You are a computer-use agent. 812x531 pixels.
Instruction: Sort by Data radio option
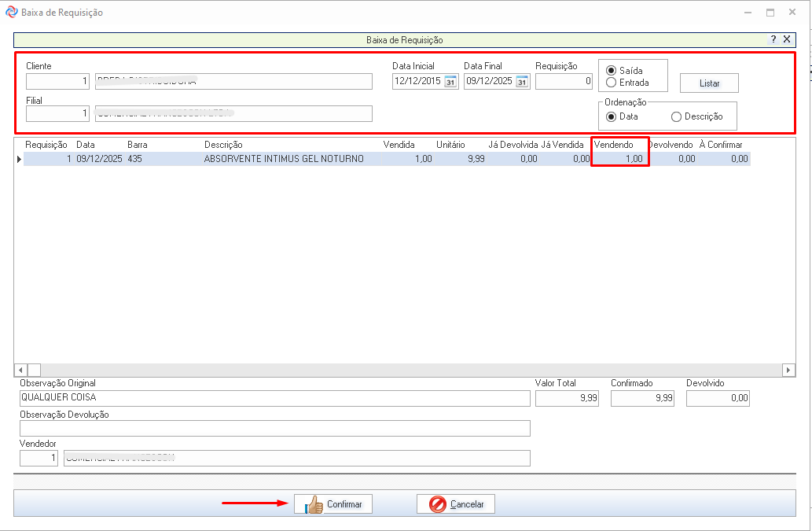612,116
